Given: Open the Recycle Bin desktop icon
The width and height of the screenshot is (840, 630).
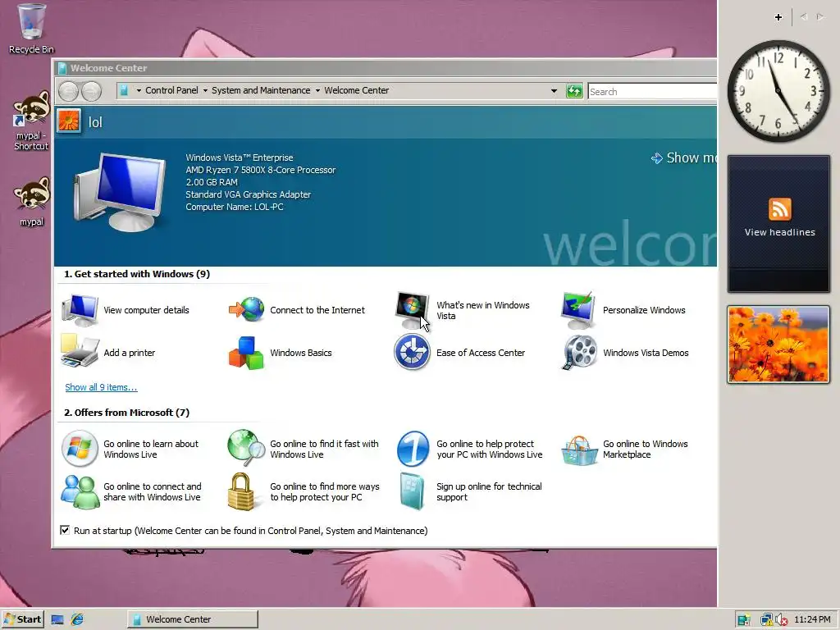Looking at the screenshot, I should click(x=31, y=29).
